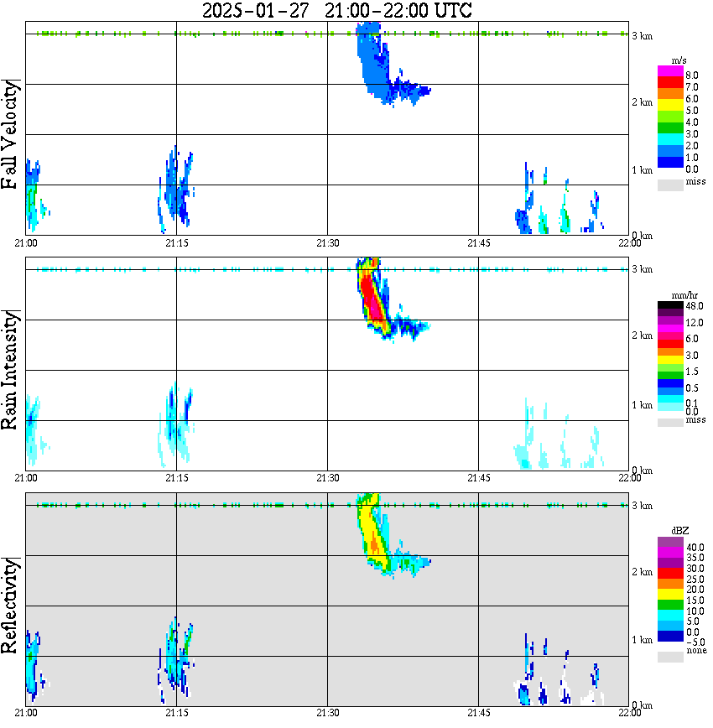Click the 2 km label on Fall Velocity plot
The height and width of the screenshot is (728, 713).
coord(642,102)
